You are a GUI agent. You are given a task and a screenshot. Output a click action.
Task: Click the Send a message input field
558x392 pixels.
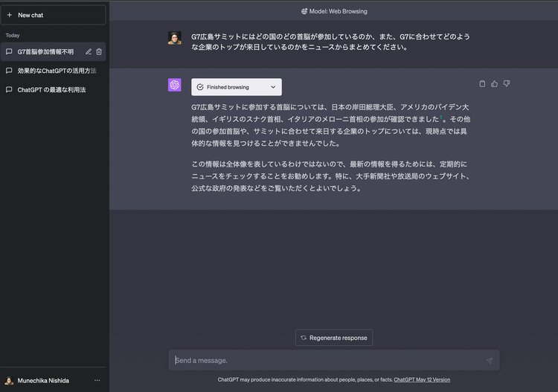point(327,361)
